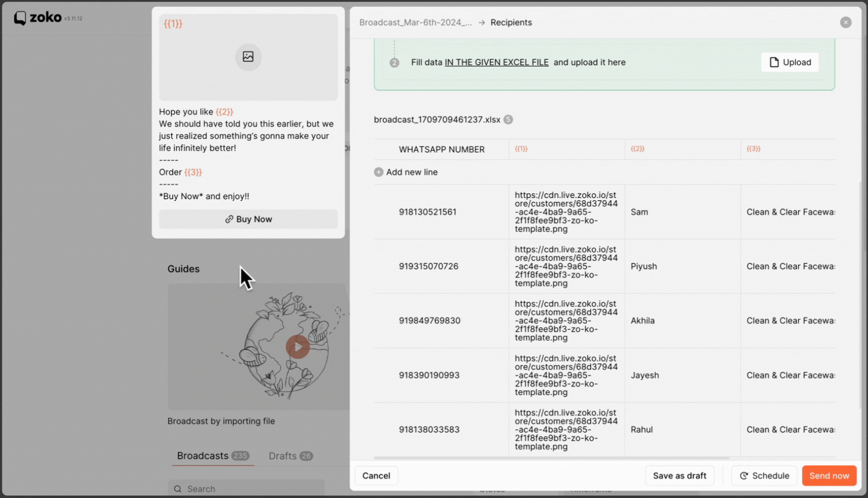Viewport: 868px width, 498px height.
Task: Click the Zoko logo icon
Action: pyautogui.click(x=19, y=18)
